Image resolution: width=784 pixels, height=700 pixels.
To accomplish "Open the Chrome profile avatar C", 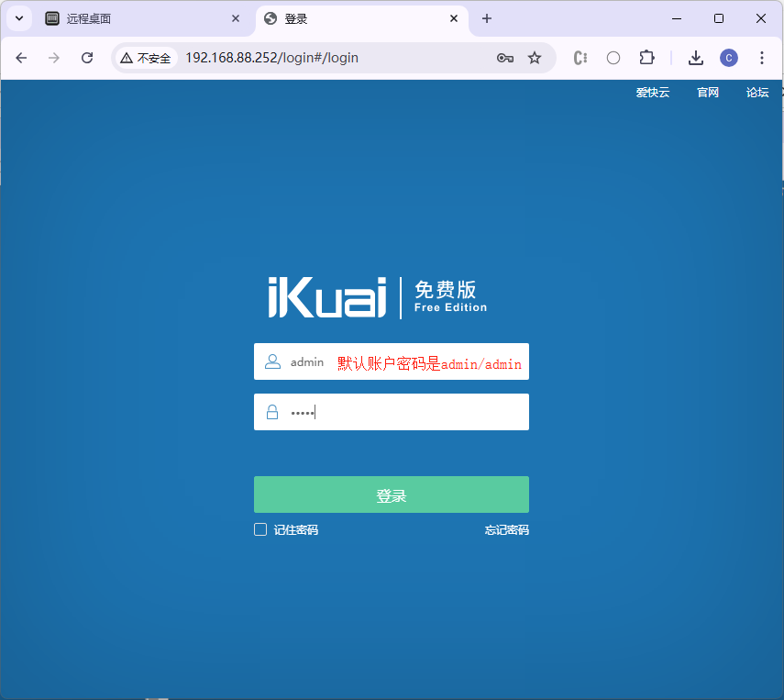I will (728, 58).
